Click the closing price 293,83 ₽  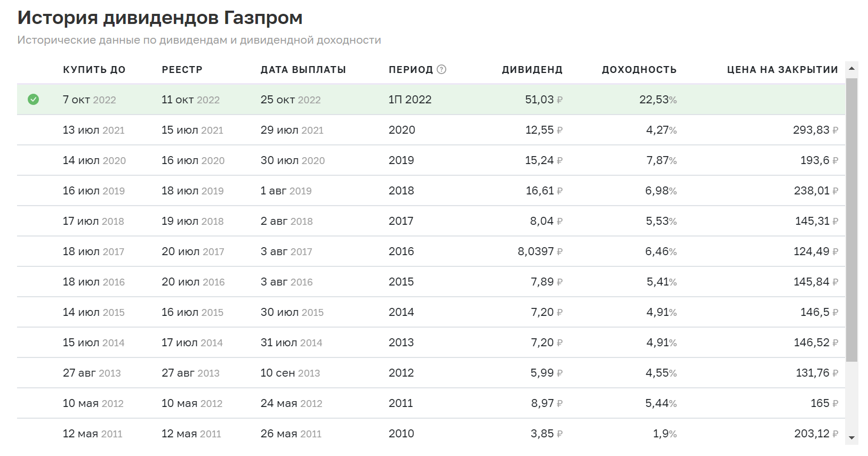click(816, 130)
